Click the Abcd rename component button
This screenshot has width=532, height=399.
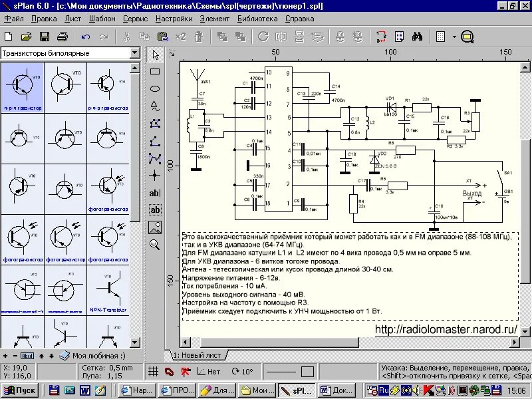(x=27, y=356)
